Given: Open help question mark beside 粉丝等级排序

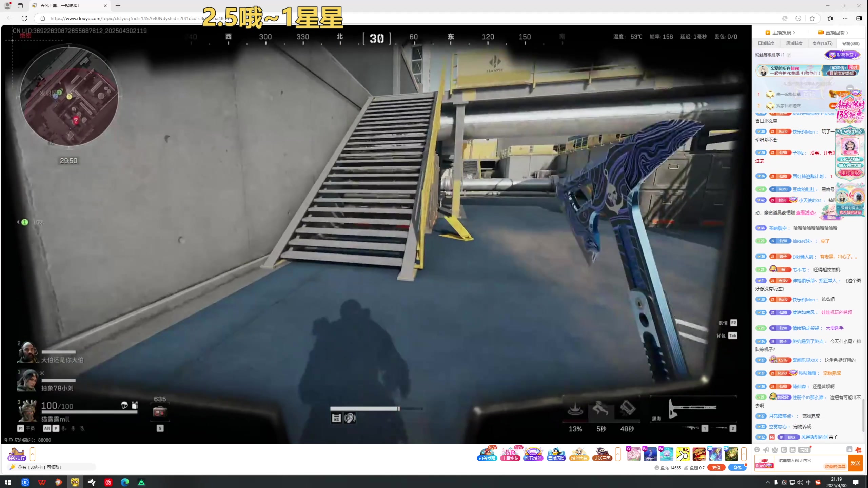Looking at the screenshot, I should pyautogui.click(x=789, y=55).
